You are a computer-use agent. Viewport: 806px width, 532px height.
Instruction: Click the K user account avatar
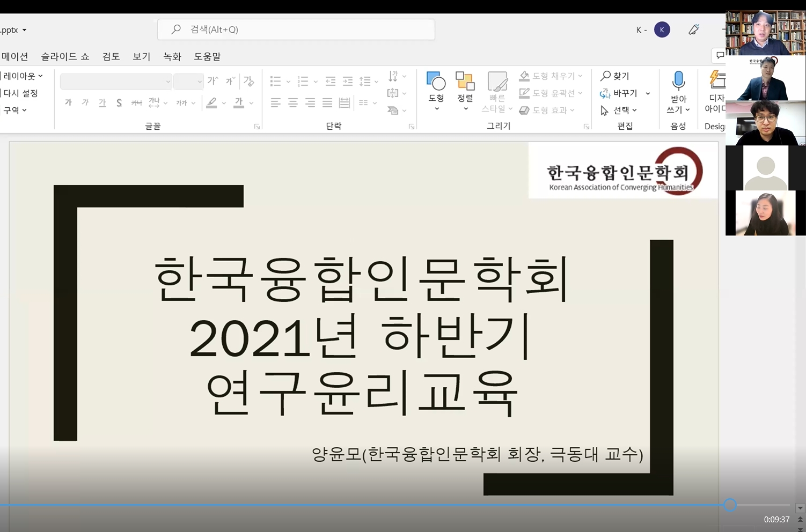[662, 29]
